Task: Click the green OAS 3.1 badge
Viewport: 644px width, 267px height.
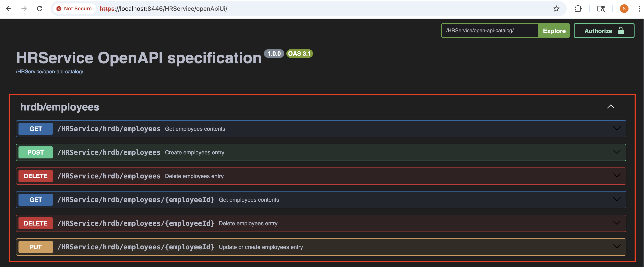Action: tap(299, 54)
